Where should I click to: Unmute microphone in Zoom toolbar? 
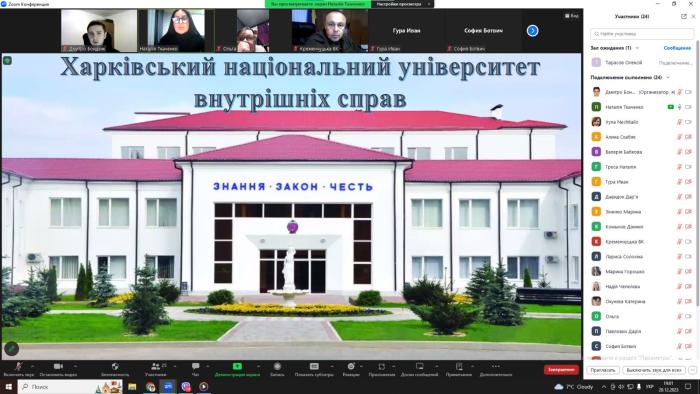[18, 369]
